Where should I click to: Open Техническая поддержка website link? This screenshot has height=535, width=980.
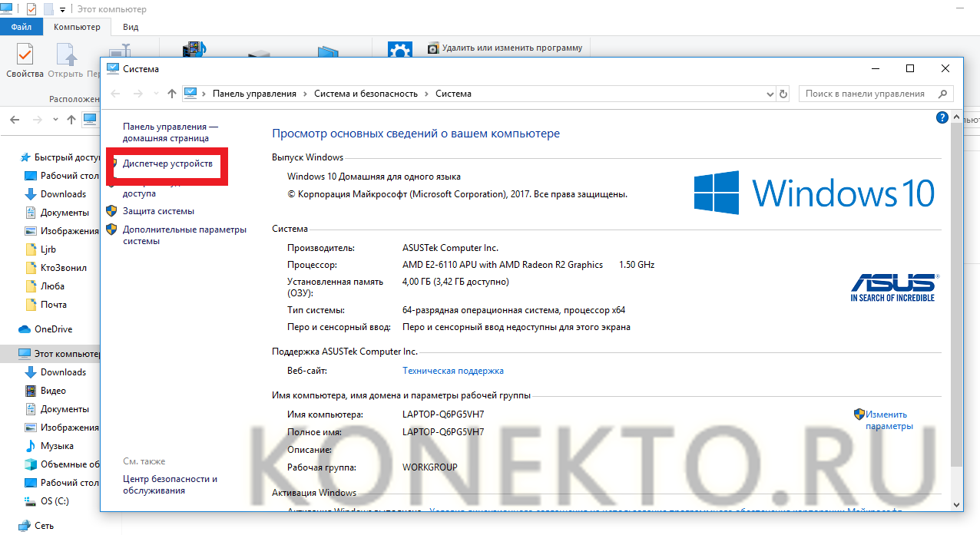tap(452, 371)
